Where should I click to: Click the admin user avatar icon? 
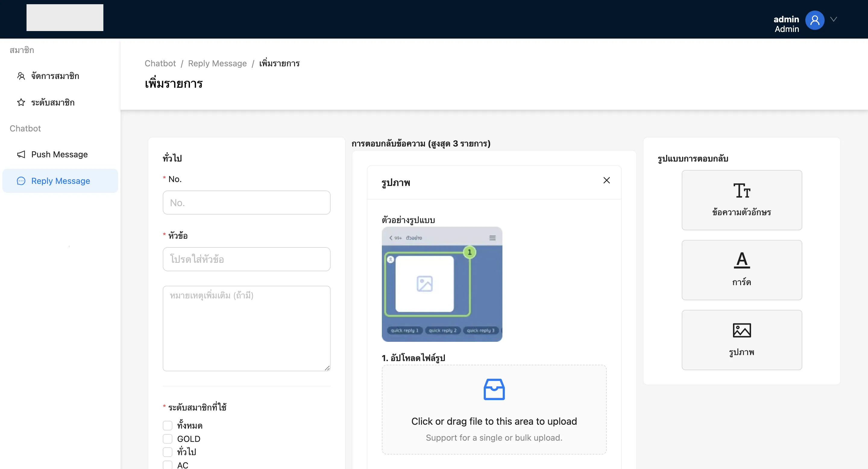coord(814,20)
